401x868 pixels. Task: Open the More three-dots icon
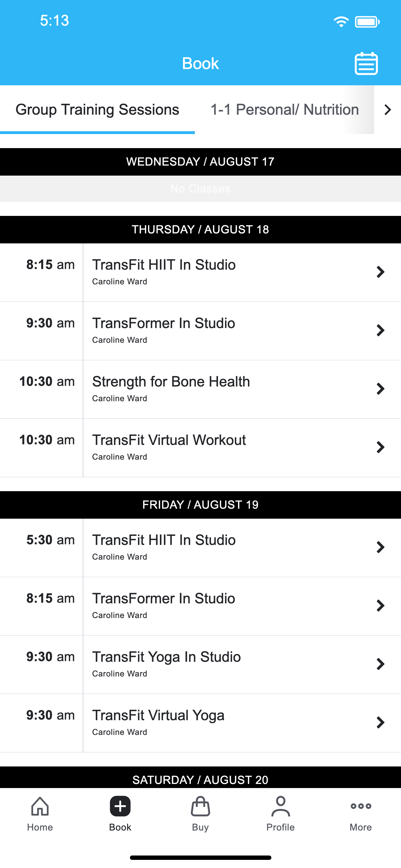[361, 806]
